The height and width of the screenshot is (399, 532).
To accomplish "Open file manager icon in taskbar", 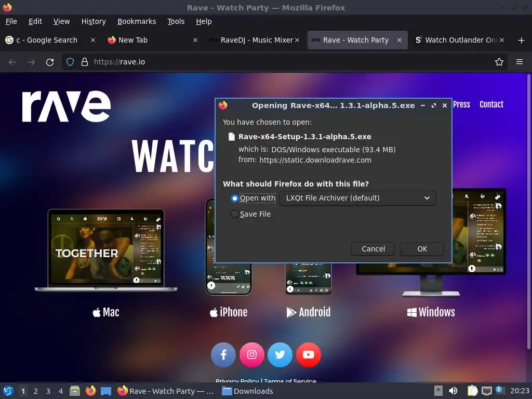I will [x=75, y=391].
